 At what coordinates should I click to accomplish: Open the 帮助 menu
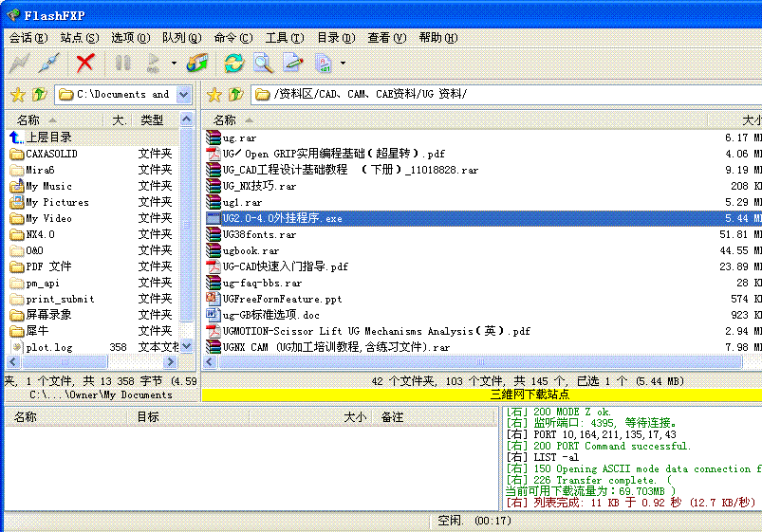(x=438, y=38)
